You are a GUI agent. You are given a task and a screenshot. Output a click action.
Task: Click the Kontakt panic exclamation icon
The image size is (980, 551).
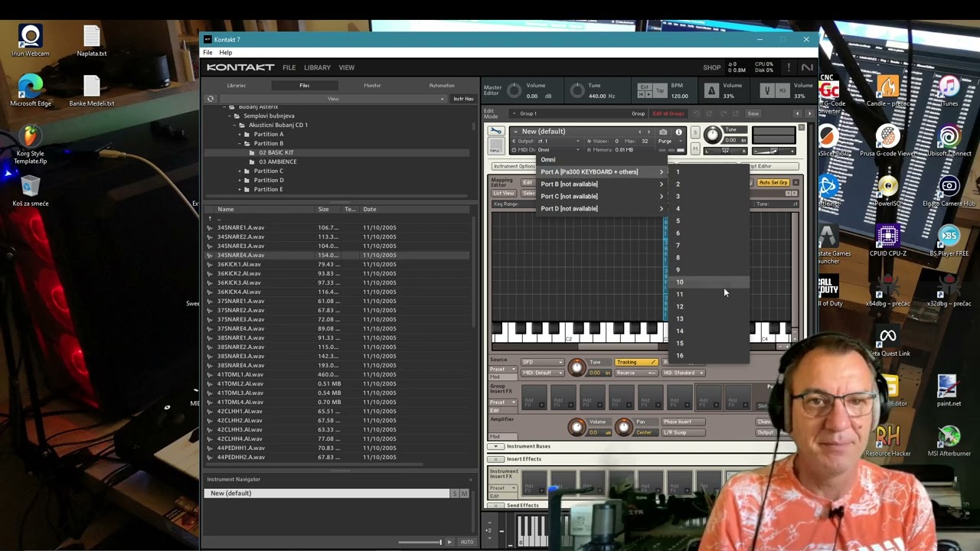pos(789,67)
